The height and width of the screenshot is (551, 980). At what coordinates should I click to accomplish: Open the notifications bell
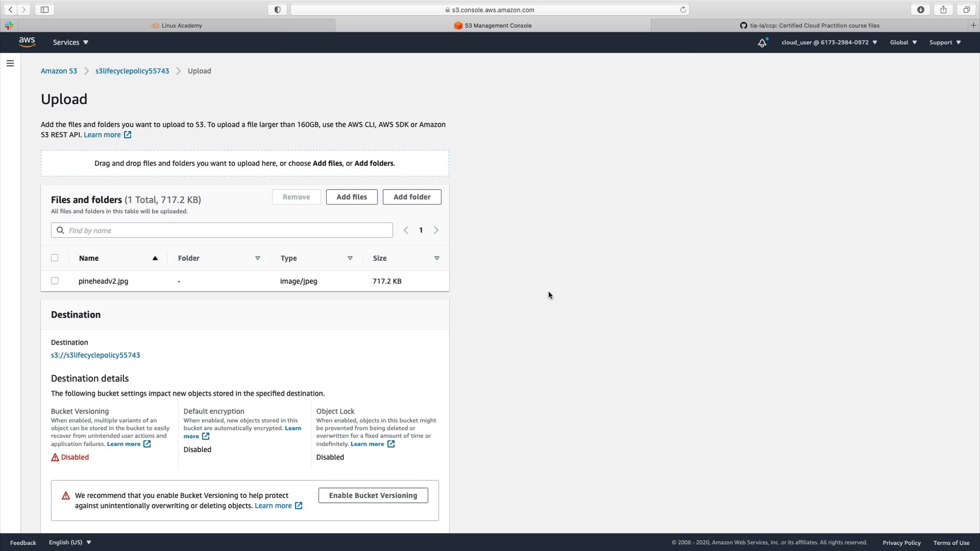[762, 43]
